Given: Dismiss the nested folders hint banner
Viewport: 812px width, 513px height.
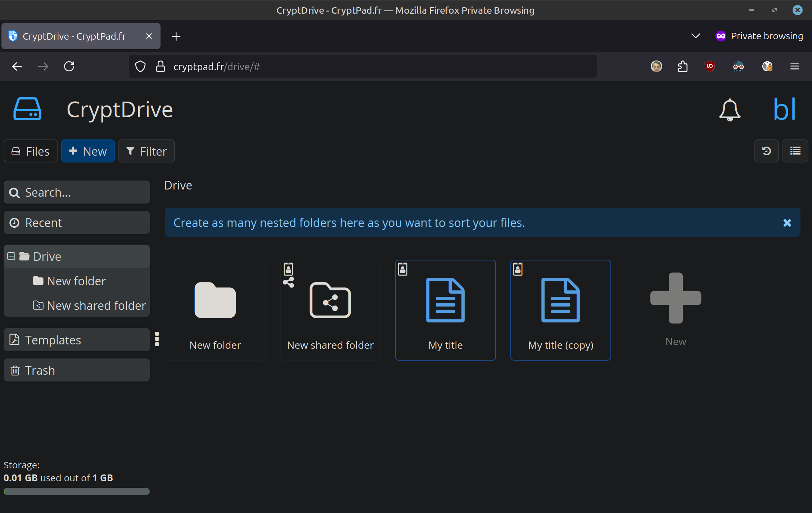Looking at the screenshot, I should 787,223.
